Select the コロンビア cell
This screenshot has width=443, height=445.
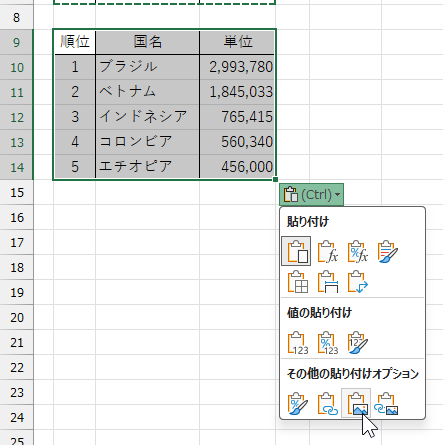click(x=147, y=142)
